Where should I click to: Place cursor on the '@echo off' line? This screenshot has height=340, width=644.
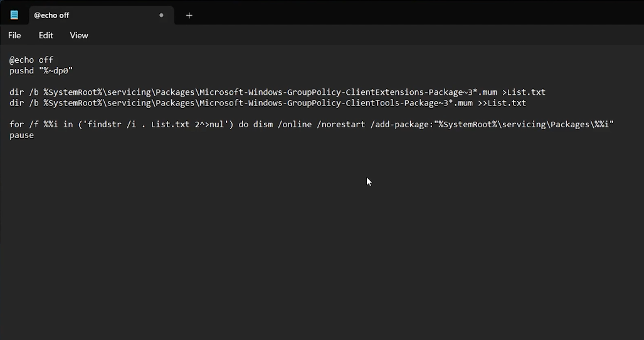coord(31,60)
